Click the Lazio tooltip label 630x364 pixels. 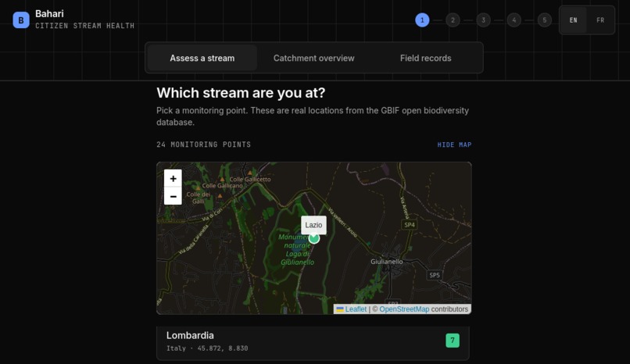click(313, 225)
